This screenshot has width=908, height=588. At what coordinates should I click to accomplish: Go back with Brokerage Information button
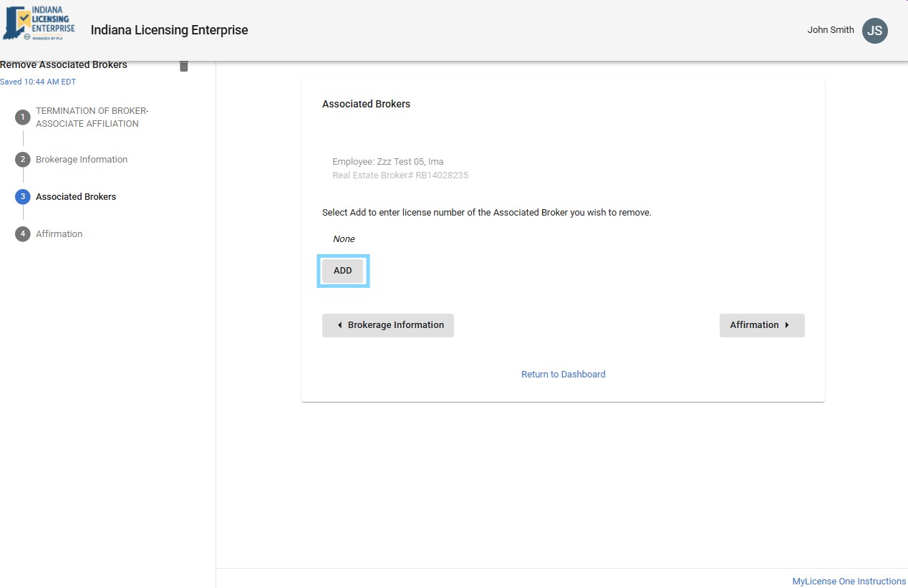(388, 325)
